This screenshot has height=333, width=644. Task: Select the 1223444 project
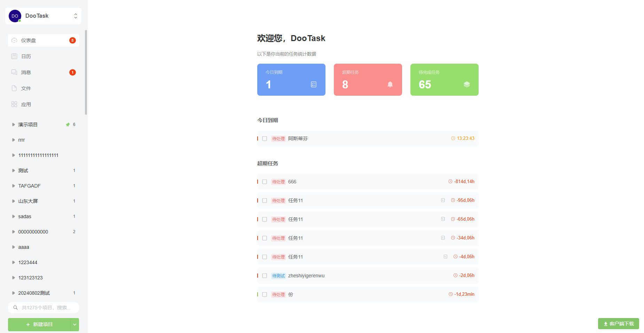pyautogui.click(x=44, y=262)
